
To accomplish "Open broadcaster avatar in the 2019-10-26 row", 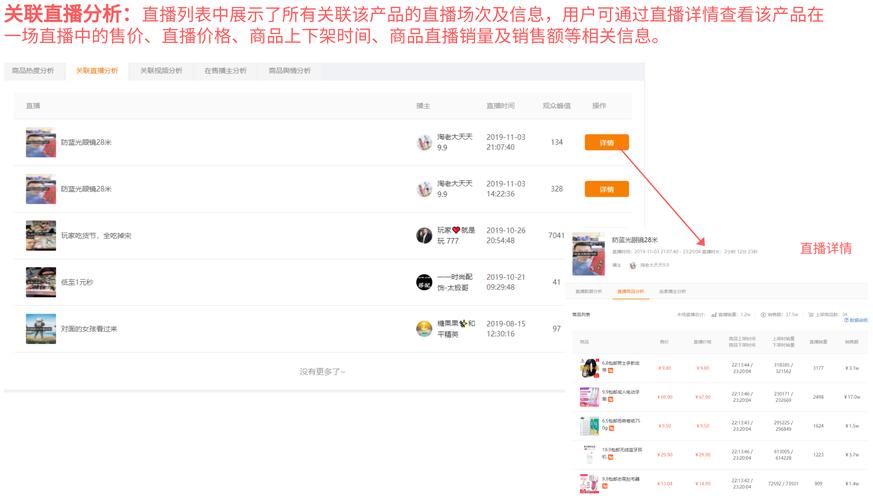I will click(424, 236).
